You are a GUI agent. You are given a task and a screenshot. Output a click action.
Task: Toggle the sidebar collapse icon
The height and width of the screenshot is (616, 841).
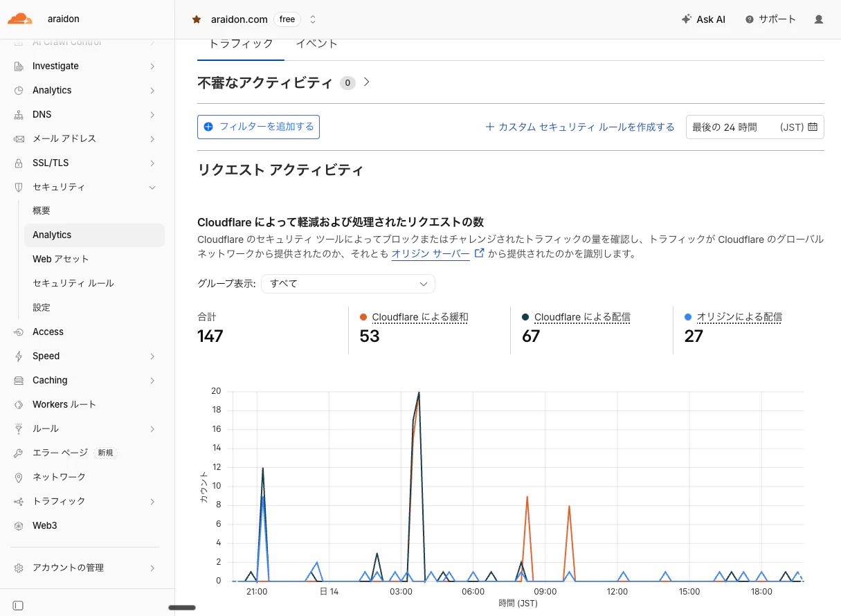coord(19,606)
